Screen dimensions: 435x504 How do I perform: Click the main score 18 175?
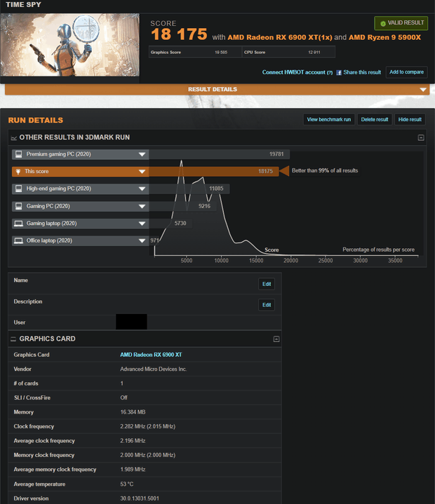click(x=179, y=34)
